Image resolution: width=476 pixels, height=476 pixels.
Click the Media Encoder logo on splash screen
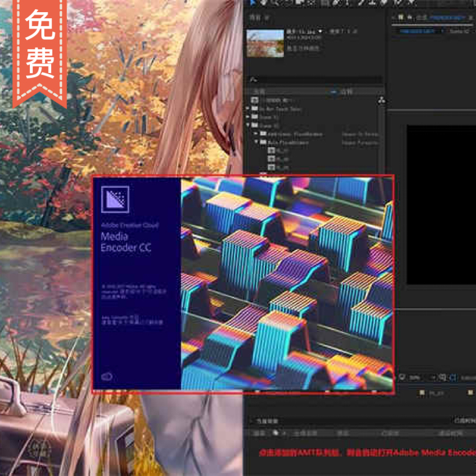115,199
